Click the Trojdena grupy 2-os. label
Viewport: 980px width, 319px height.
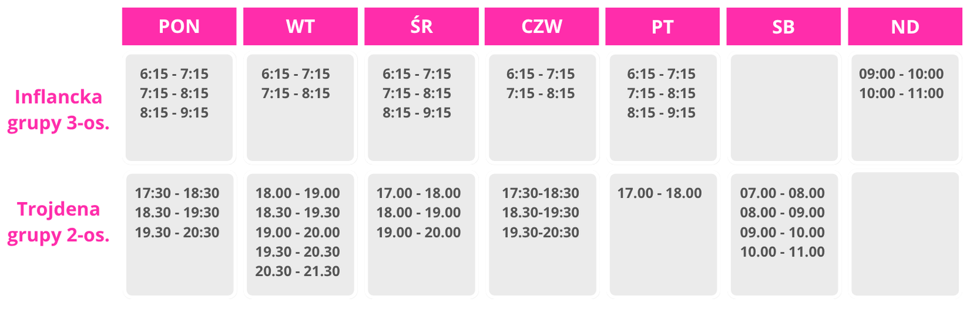pos(58,222)
